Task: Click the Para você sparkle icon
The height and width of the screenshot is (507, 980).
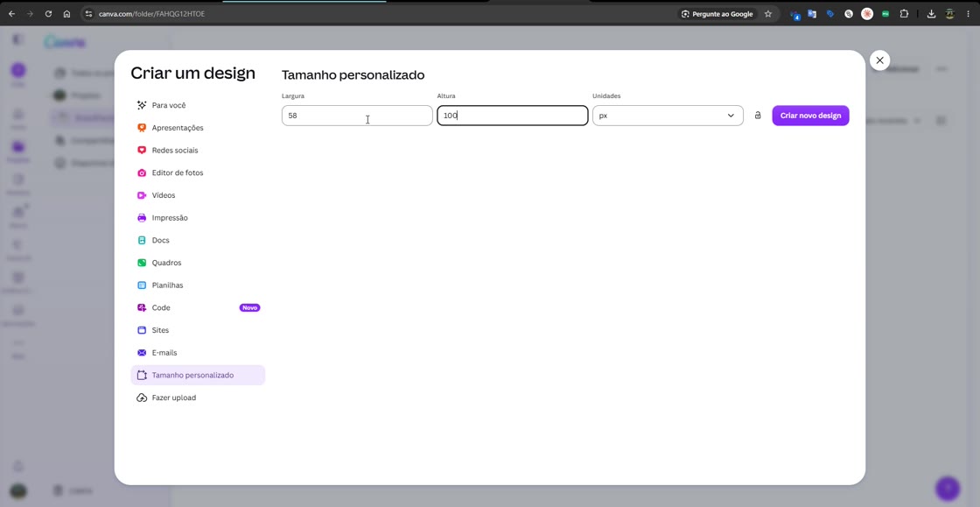Action: click(x=142, y=105)
